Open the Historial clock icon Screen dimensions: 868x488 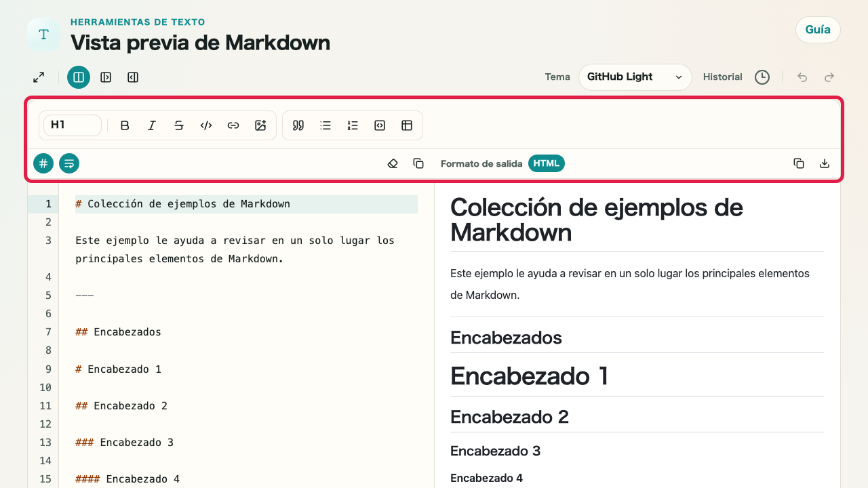pos(762,77)
